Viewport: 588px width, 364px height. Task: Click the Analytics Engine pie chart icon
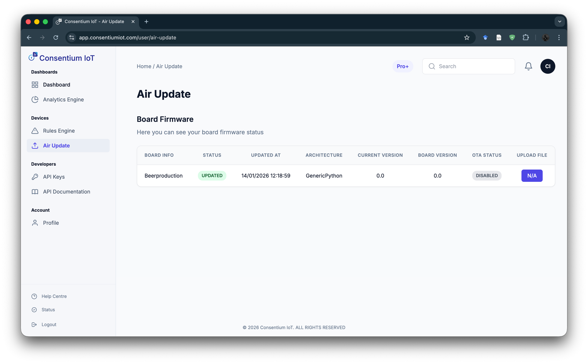35,100
